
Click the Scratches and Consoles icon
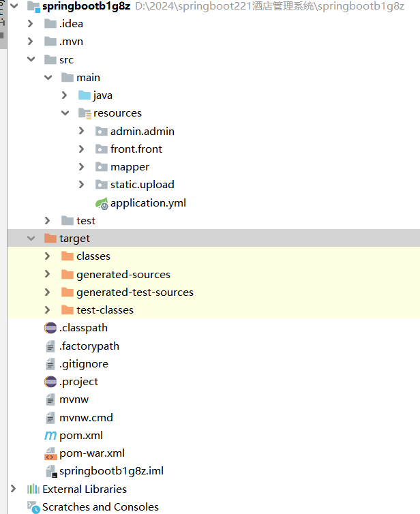click(33, 507)
